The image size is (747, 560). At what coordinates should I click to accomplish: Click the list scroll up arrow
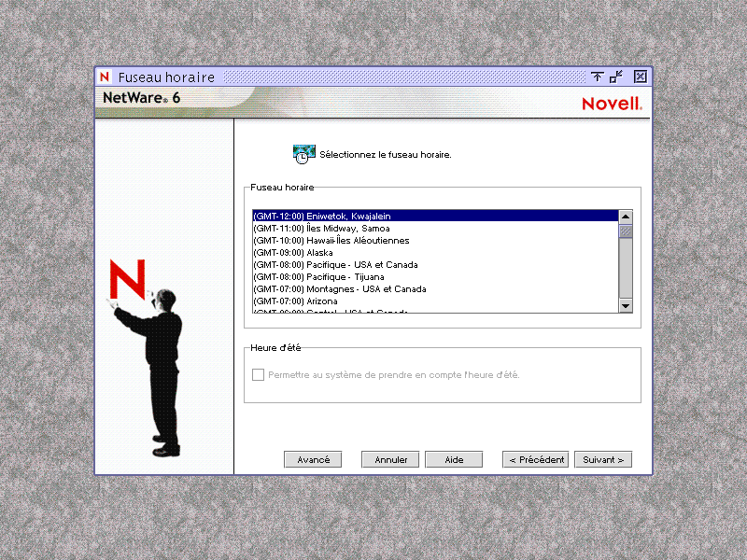[626, 217]
